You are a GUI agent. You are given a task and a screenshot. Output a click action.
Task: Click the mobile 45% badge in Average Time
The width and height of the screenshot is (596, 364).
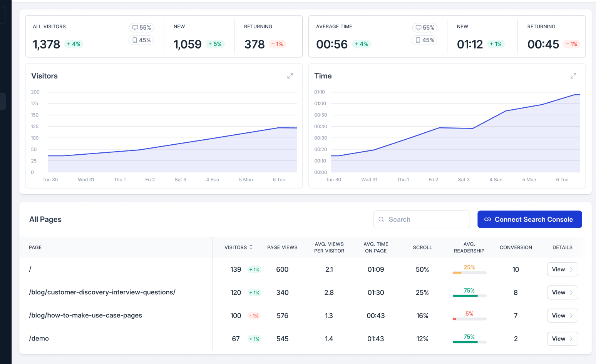pos(425,40)
